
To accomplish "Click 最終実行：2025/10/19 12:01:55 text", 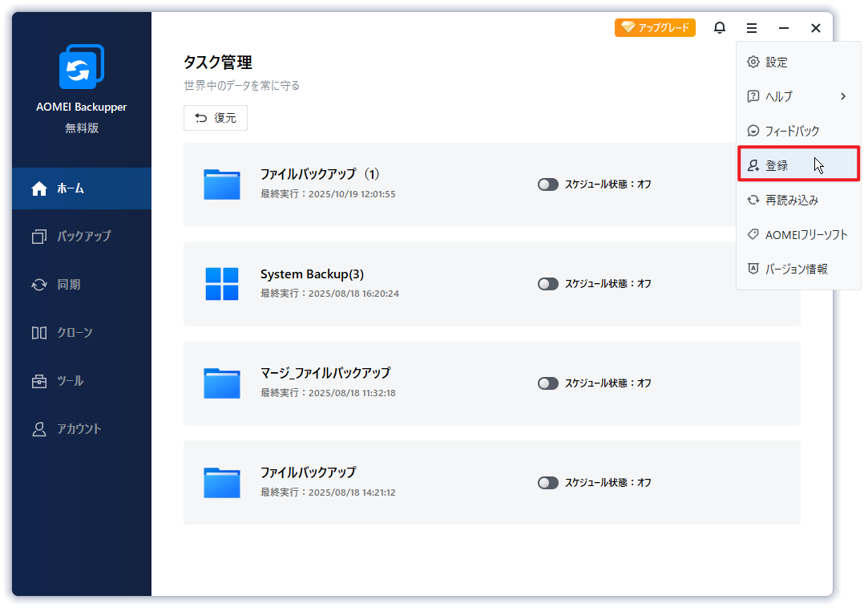I will click(x=328, y=194).
